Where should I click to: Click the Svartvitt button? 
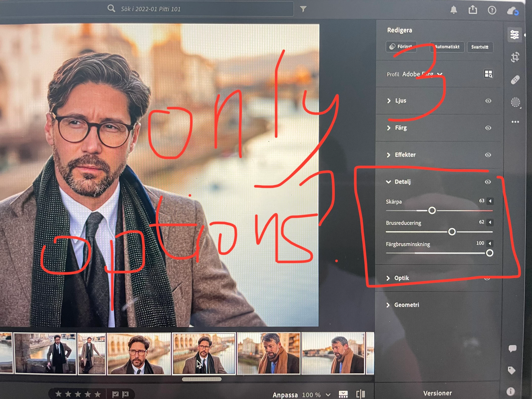480,47
